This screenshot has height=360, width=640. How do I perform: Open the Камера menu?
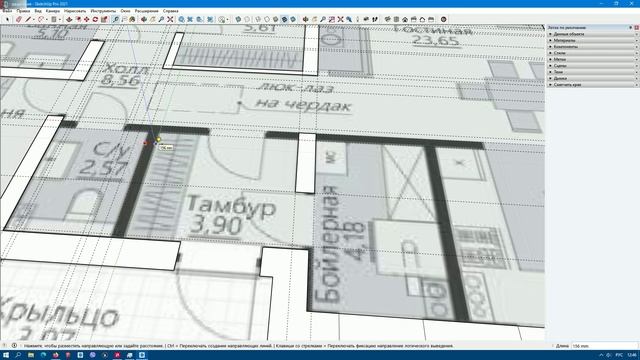pos(53,11)
